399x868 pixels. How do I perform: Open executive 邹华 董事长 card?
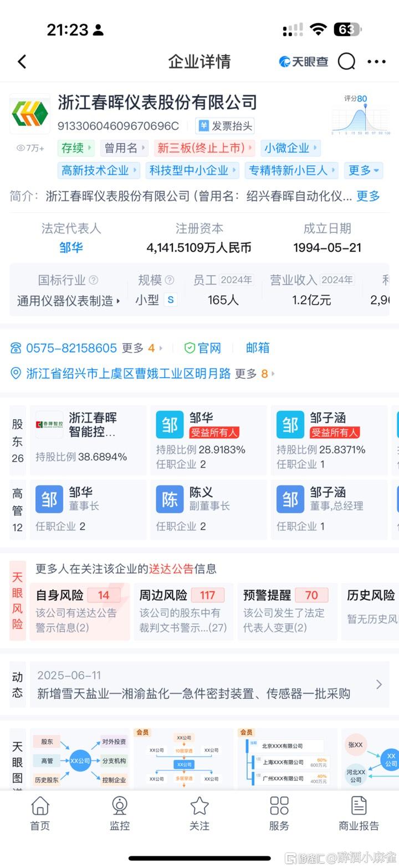(x=88, y=510)
